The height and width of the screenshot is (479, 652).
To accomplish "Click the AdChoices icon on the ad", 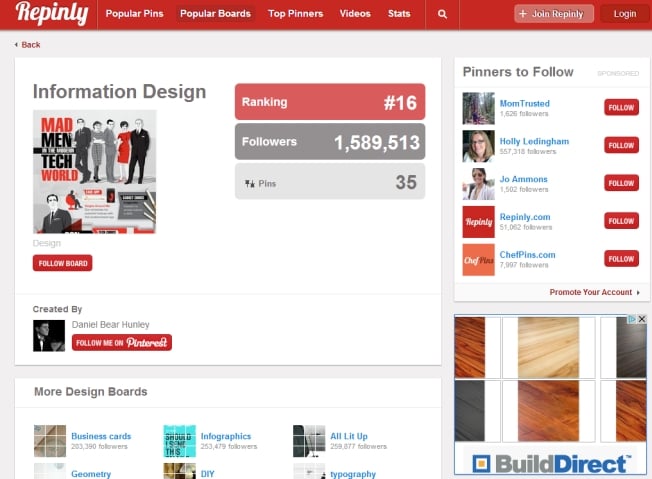I will (632, 319).
